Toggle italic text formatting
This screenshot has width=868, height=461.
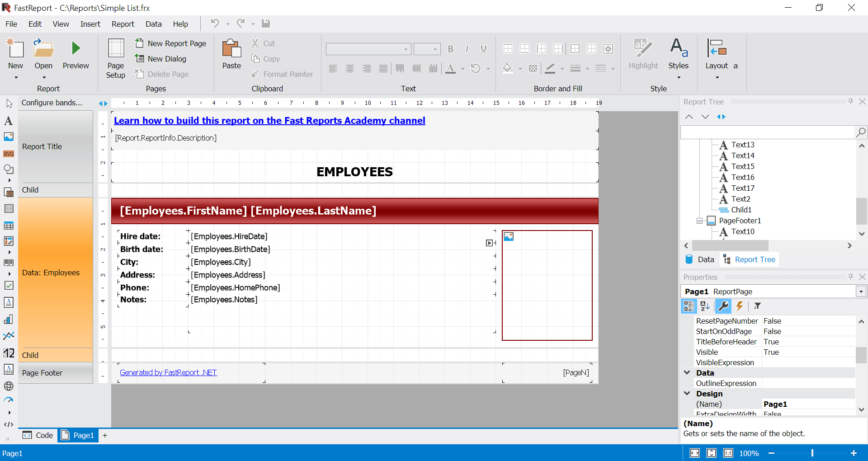click(467, 49)
